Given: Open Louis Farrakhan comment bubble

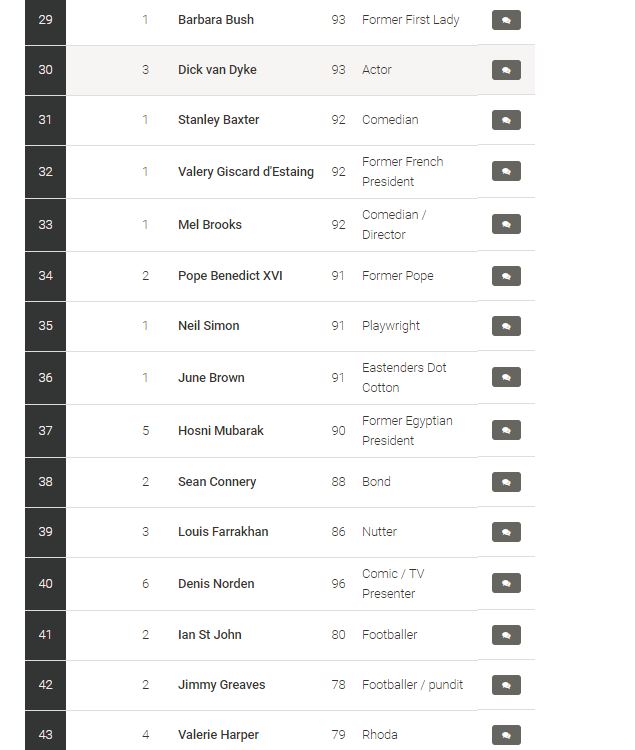Looking at the screenshot, I should click(506, 532).
